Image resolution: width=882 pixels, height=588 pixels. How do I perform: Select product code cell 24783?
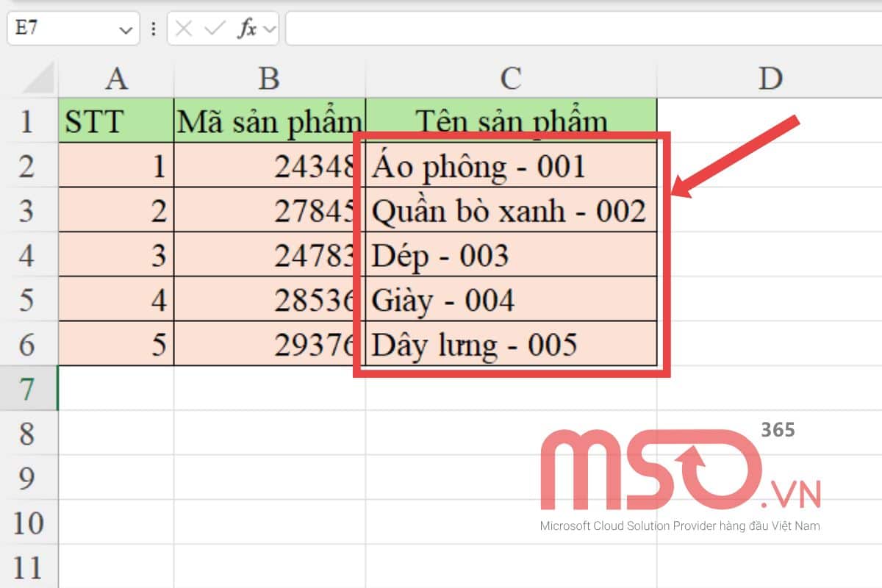pyautogui.click(x=270, y=255)
